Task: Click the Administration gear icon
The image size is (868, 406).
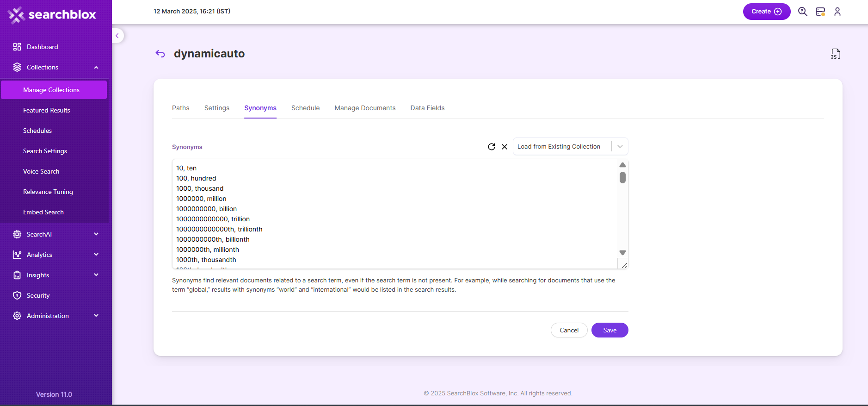Action: 17,316
